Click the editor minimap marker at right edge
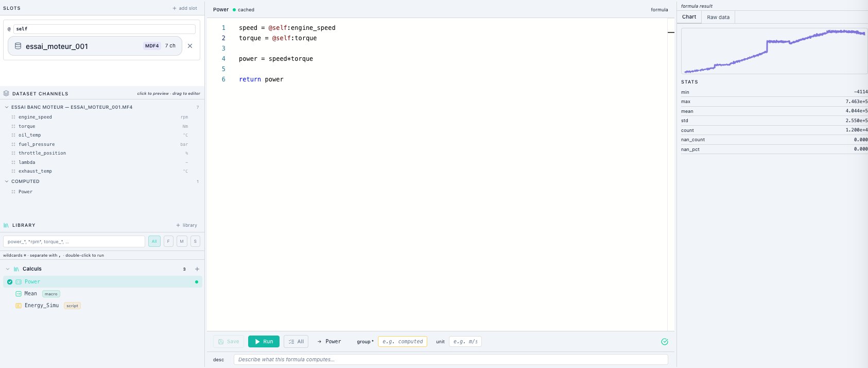Screen dimensions: 868x368 click(671, 32)
